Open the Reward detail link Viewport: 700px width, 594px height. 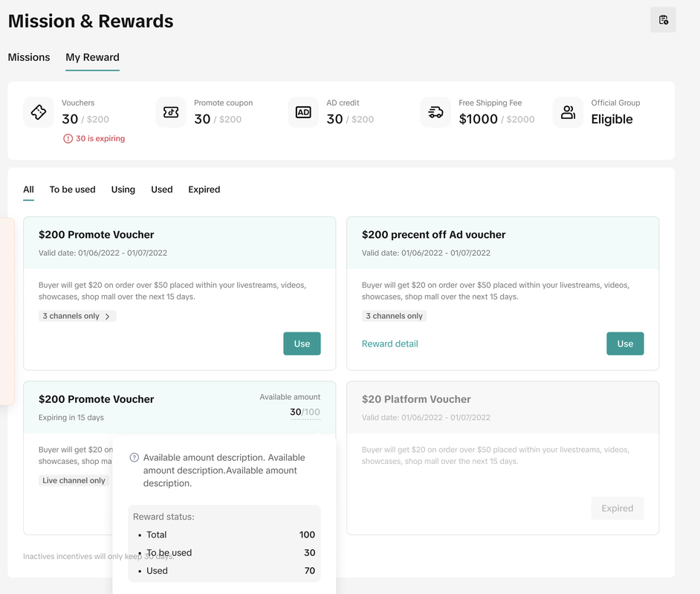coord(389,343)
